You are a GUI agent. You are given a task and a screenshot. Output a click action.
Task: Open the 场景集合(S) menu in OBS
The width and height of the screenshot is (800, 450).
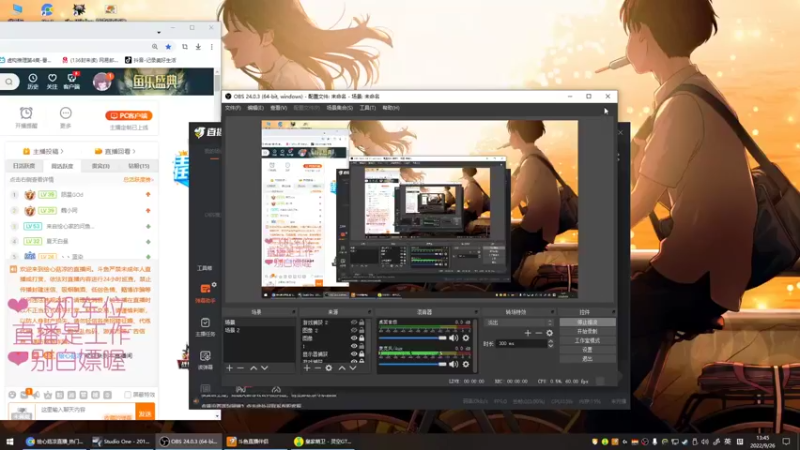point(339,108)
